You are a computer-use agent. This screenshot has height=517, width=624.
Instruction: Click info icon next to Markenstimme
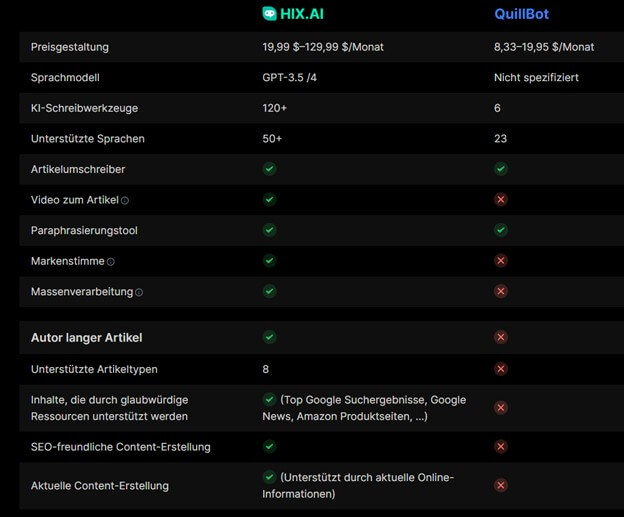(111, 262)
